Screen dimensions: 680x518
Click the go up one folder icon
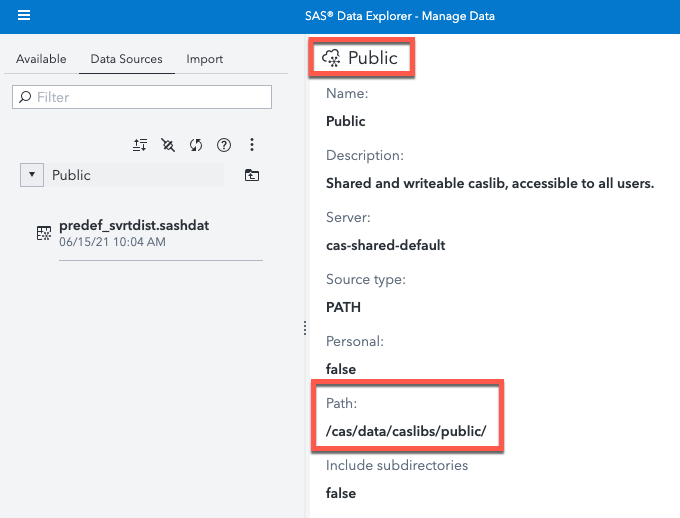click(x=252, y=176)
